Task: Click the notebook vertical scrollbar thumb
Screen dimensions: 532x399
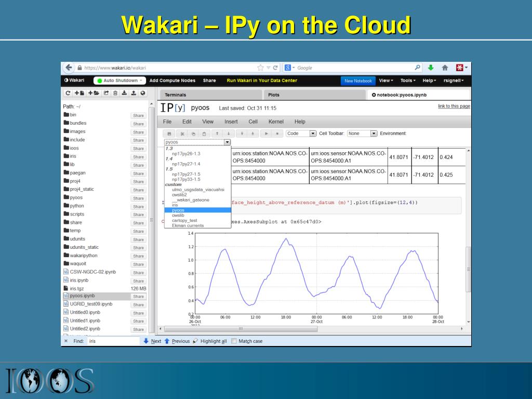Action: pos(468,270)
